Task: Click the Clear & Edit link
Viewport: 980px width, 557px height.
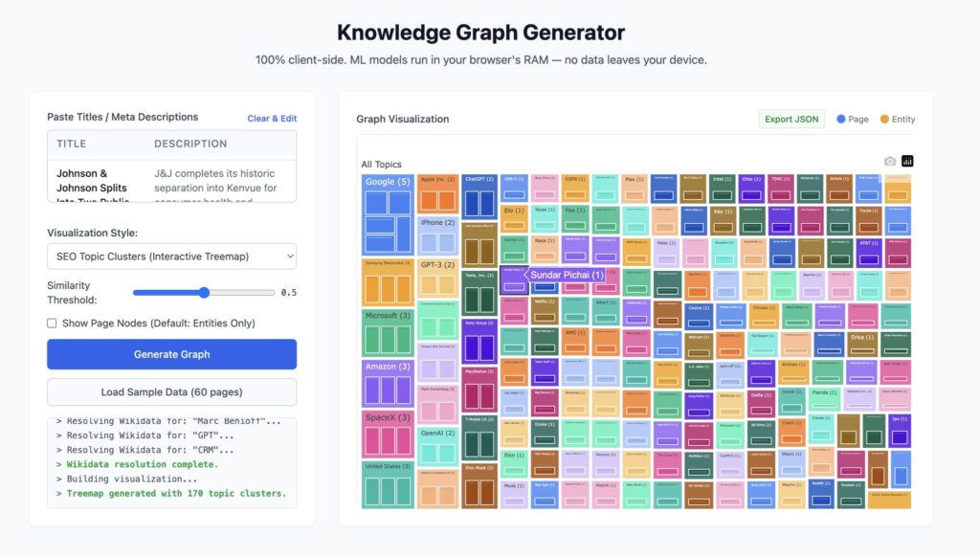Action: point(272,119)
